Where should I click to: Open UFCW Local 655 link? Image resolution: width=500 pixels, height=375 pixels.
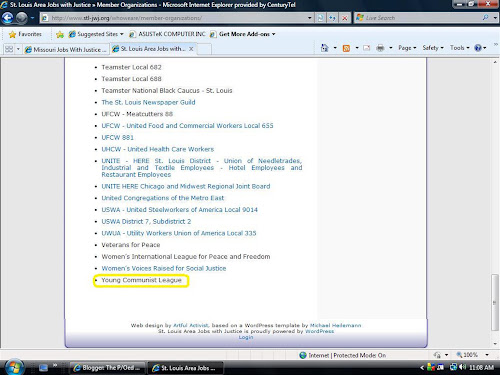(x=187, y=126)
